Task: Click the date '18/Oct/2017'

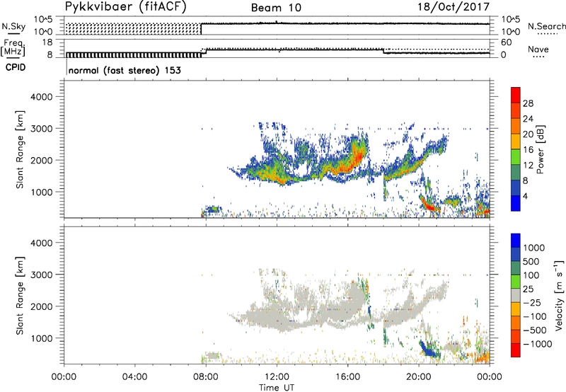Action: 454,7
